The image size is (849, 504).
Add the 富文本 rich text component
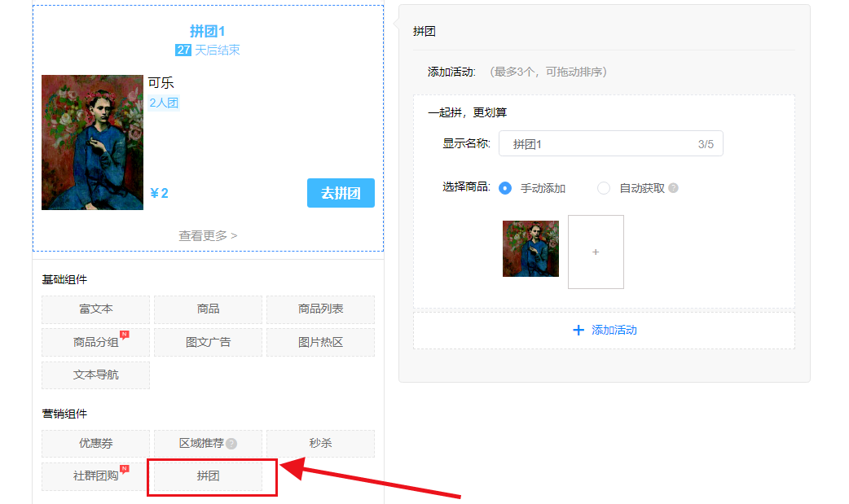pos(95,309)
